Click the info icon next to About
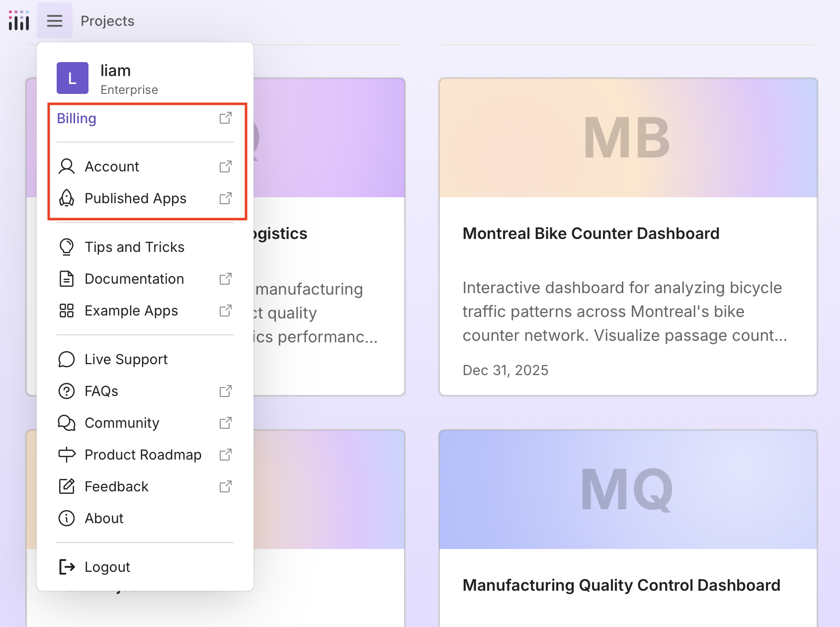Image resolution: width=840 pixels, height=627 pixels. pos(66,518)
